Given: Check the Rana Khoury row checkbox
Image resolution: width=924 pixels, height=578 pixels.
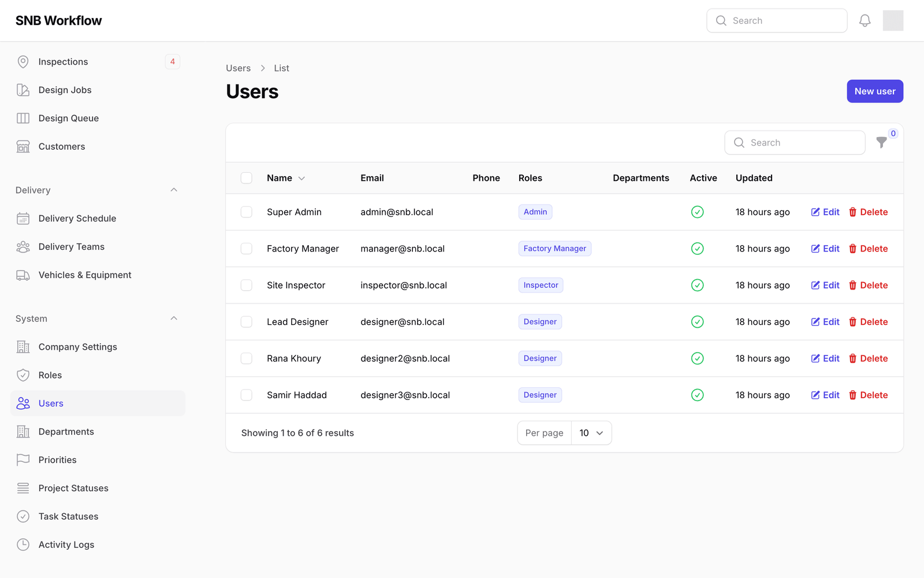Looking at the screenshot, I should (x=247, y=358).
